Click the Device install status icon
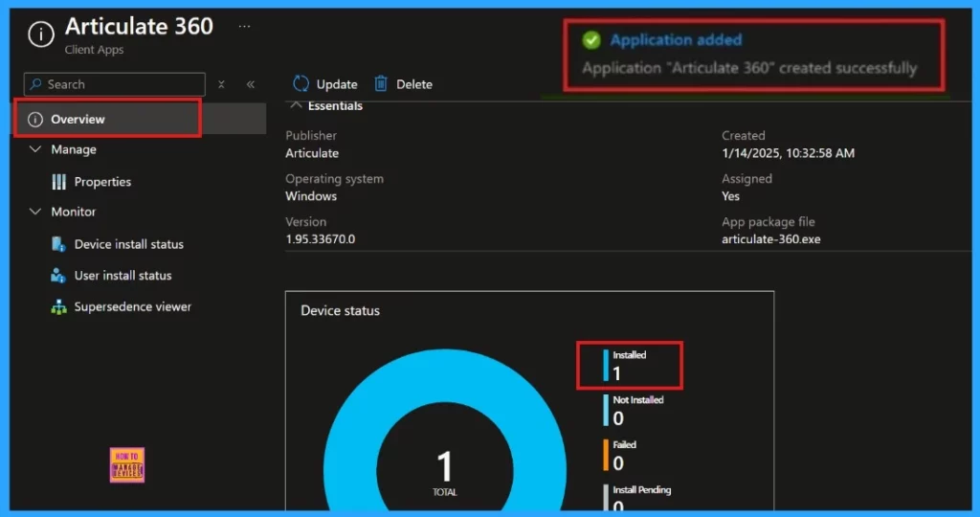980x517 pixels. point(58,244)
